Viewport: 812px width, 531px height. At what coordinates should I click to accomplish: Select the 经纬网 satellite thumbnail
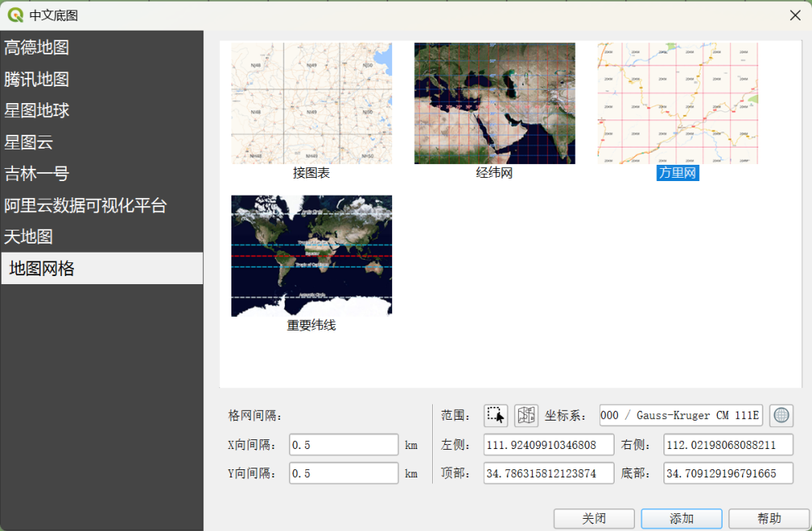click(495, 104)
